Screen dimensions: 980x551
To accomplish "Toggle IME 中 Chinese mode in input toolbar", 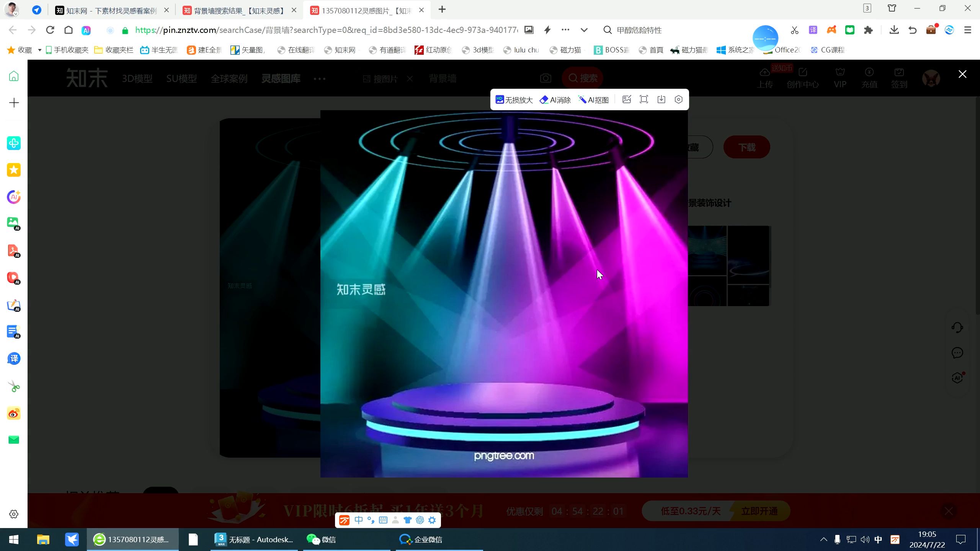I will click(359, 520).
